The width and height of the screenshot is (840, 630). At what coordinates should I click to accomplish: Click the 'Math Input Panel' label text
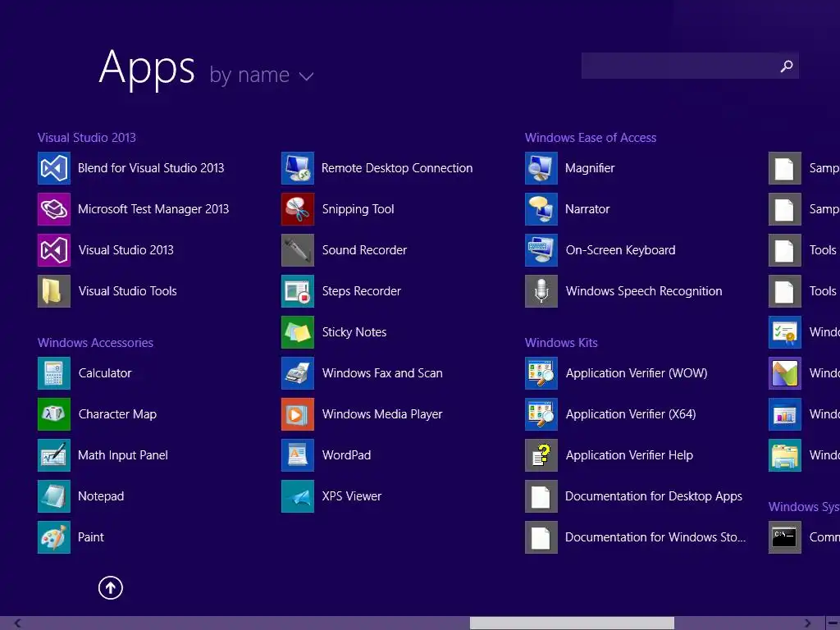(123, 455)
